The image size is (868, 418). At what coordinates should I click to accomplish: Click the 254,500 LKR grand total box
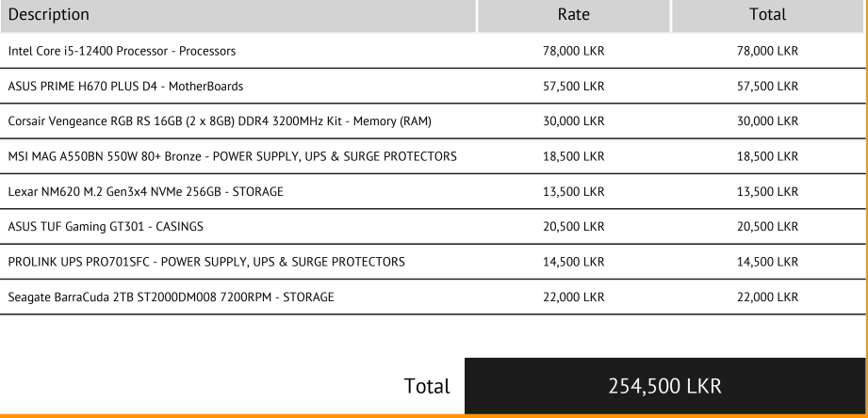664,386
